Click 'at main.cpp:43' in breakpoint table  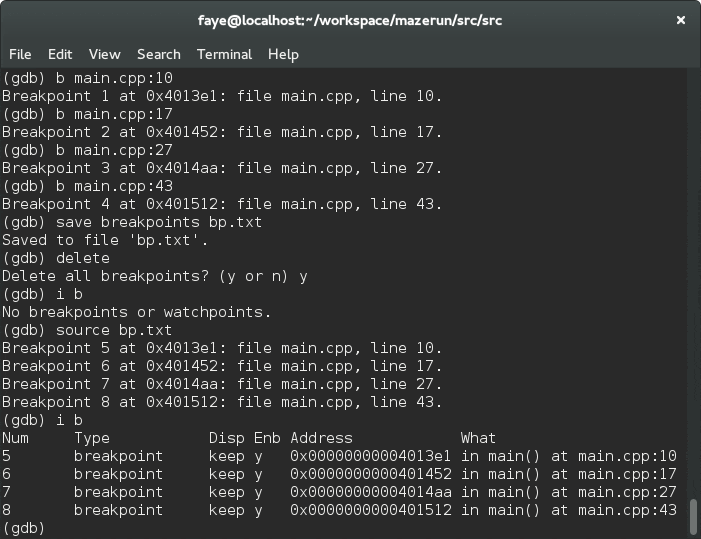pyautogui.click(x=614, y=510)
